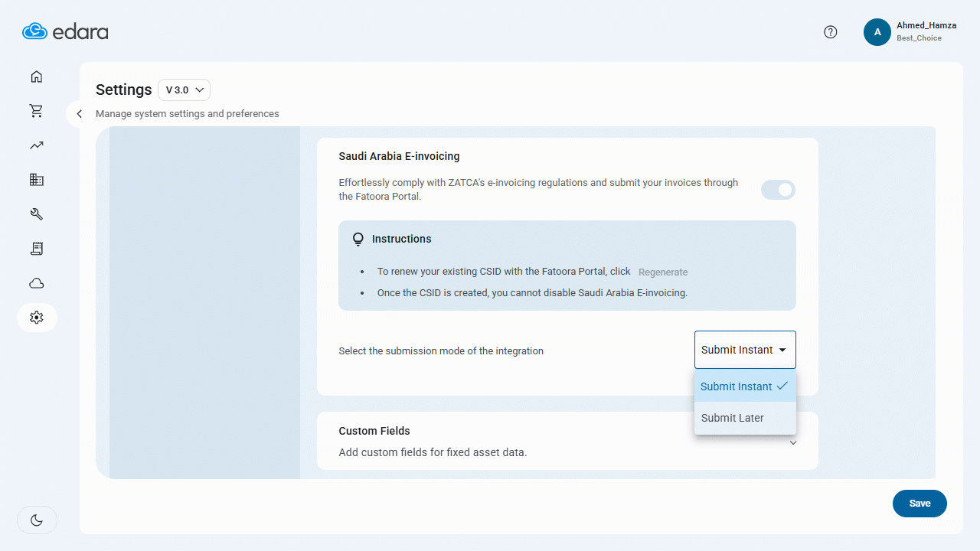Select Submit Later from the dropdown
980x551 pixels.
pos(732,418)
